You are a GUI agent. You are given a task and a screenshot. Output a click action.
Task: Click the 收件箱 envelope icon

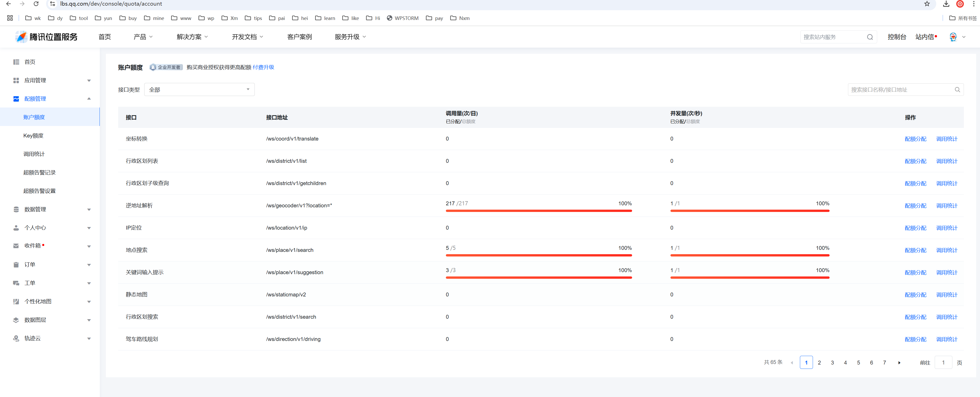[x=16, y=246]
